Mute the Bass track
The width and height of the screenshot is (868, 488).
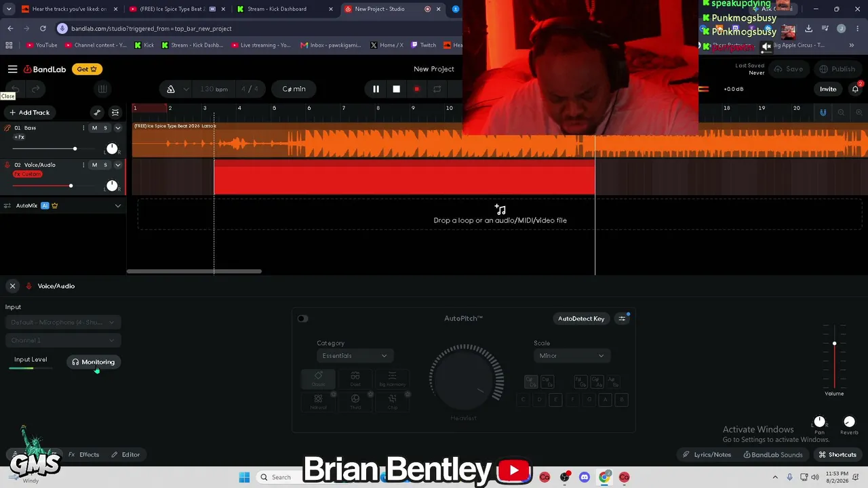[x=94, y=128]
